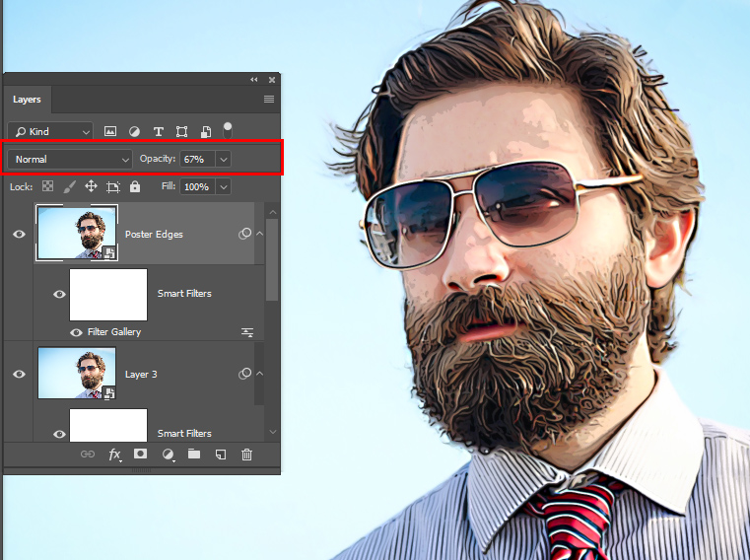
Task: Click the layers list scroll up arrow
Action: click(273, 212)
